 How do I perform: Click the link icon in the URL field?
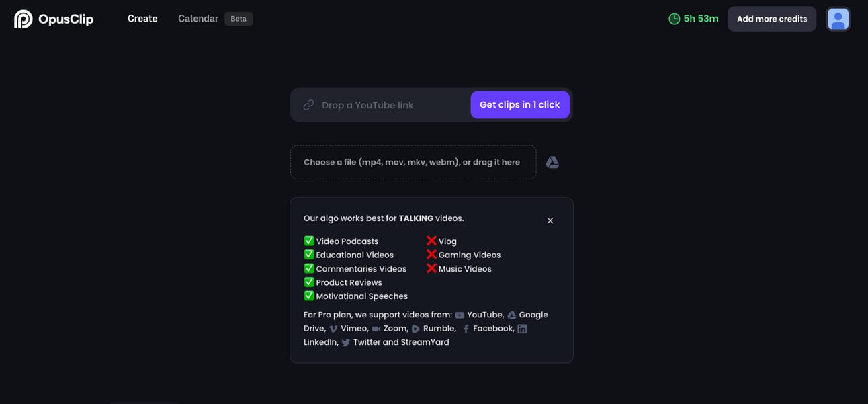point(308,105)
